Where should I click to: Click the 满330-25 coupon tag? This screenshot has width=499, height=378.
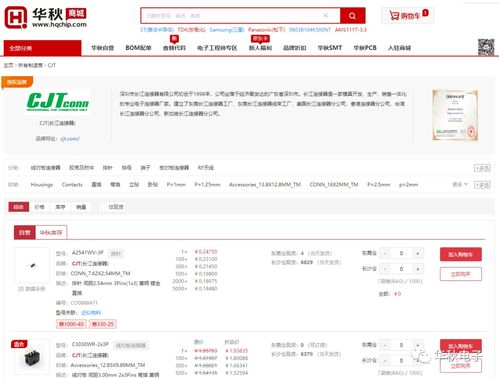[x=103, y=324]
